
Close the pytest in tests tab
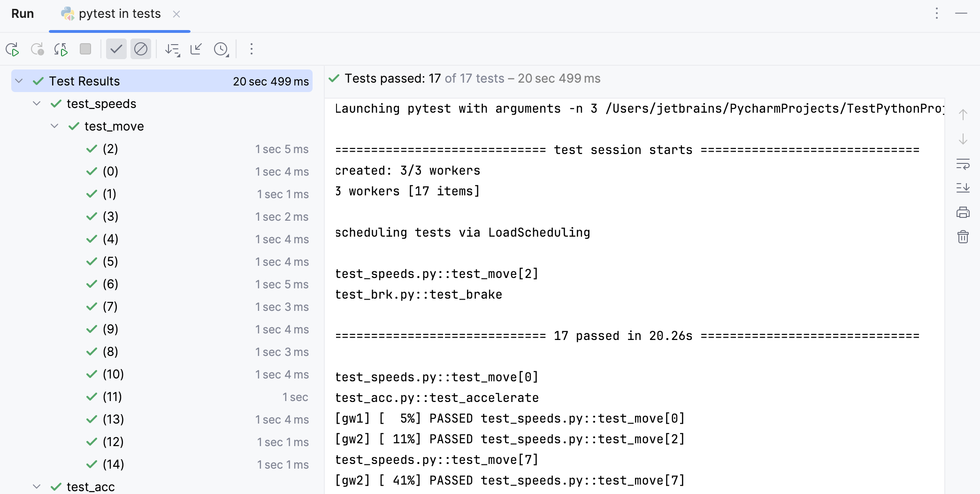pyautogui.click(x=176, y=14)
